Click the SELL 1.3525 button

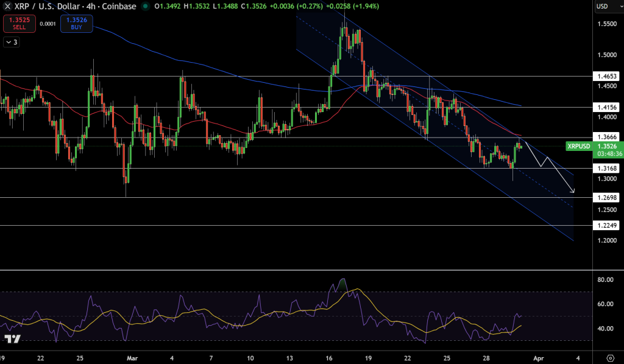18,24
